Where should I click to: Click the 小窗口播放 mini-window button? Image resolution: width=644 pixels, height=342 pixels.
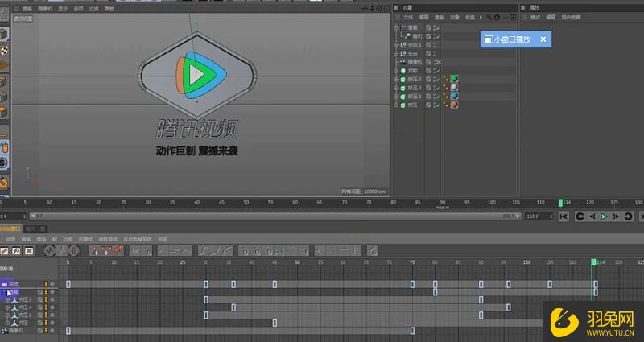tap(508, 39)
